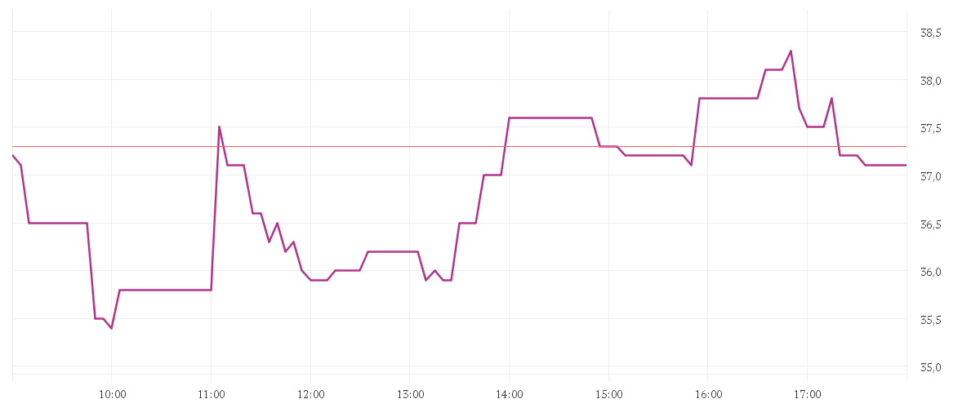Screen dimensions: 980x408
Task: Select the lowest dip near 10:00
Action: click(x=111, y=328)
